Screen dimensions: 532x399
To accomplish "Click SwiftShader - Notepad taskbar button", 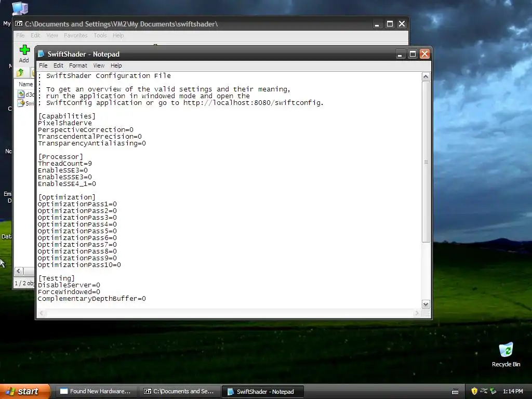I will coord(262,392).
